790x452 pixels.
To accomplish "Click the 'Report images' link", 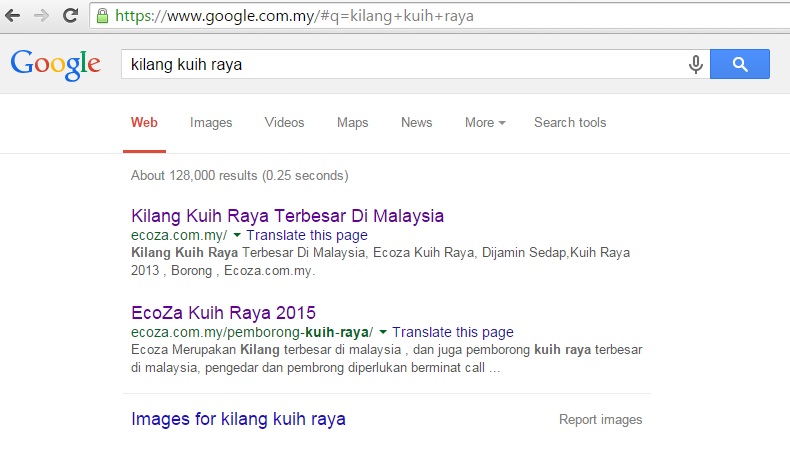I will point(601,420).
